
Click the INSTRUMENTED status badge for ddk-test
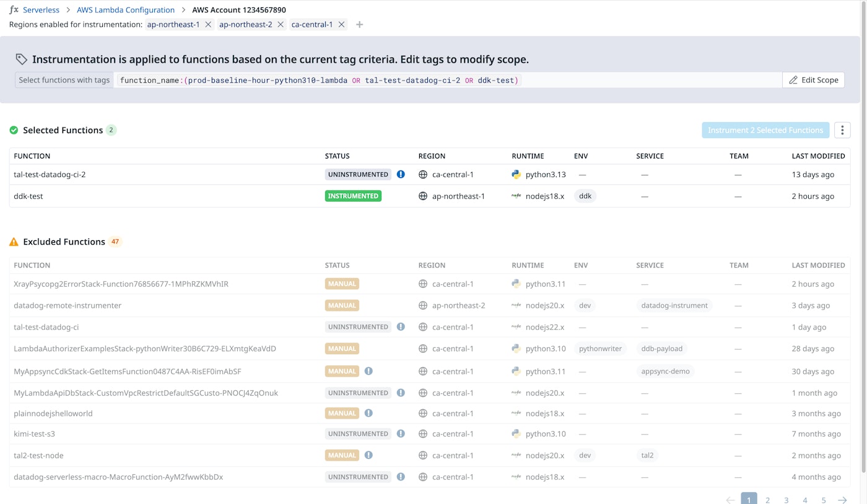point(353,196)
